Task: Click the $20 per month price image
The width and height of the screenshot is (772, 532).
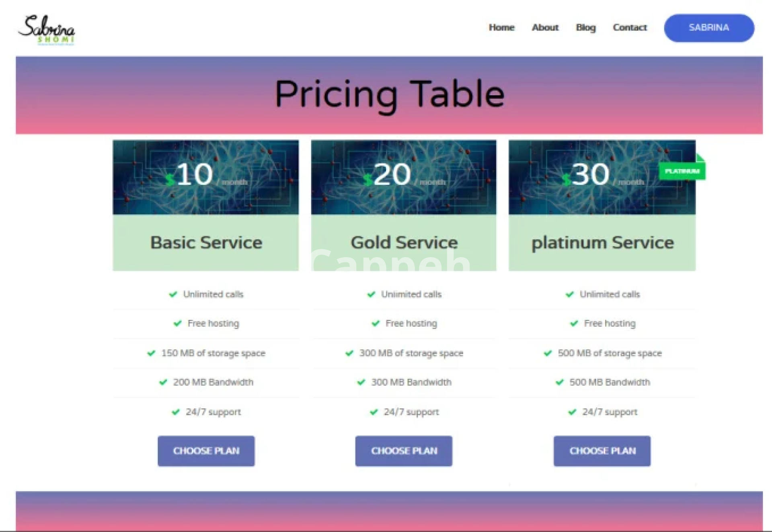Action: click(403, 177)
